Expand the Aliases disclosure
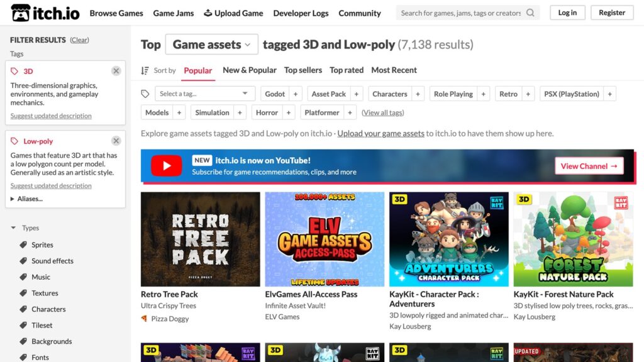644x362 pixels. [x=26, y=199]
